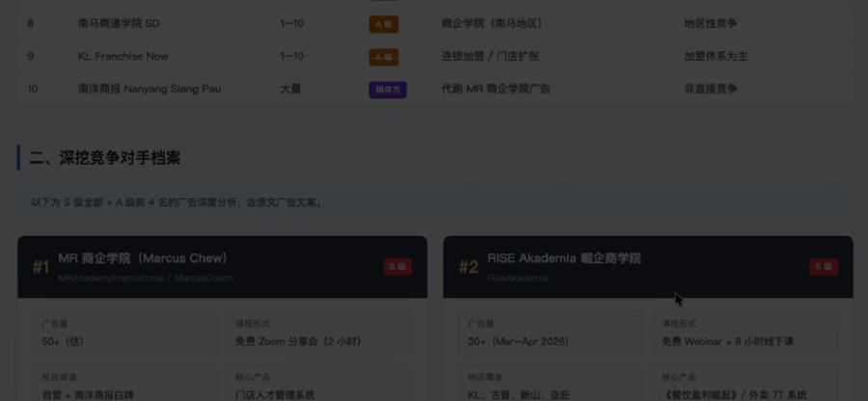Click the 地区性竞争 cell
868x401 pixels.
(710, 24)
